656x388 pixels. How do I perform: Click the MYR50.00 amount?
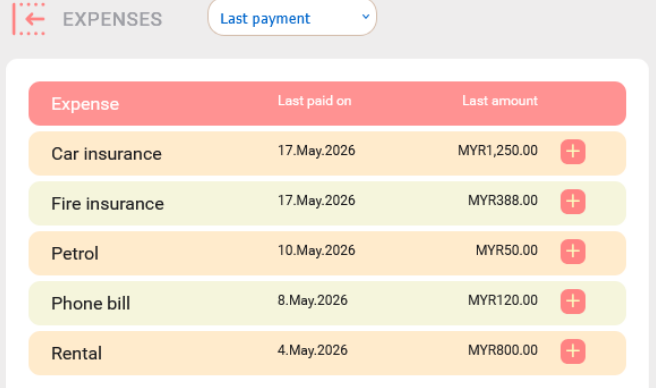pos(507,250)
